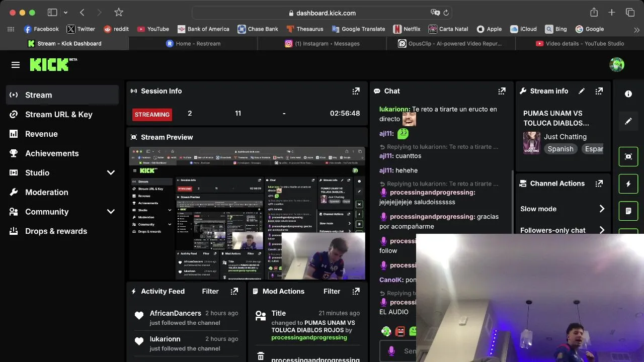Switch to Instagram Messages tab
The image size is (644, 362).
click(x=322, y=44)
